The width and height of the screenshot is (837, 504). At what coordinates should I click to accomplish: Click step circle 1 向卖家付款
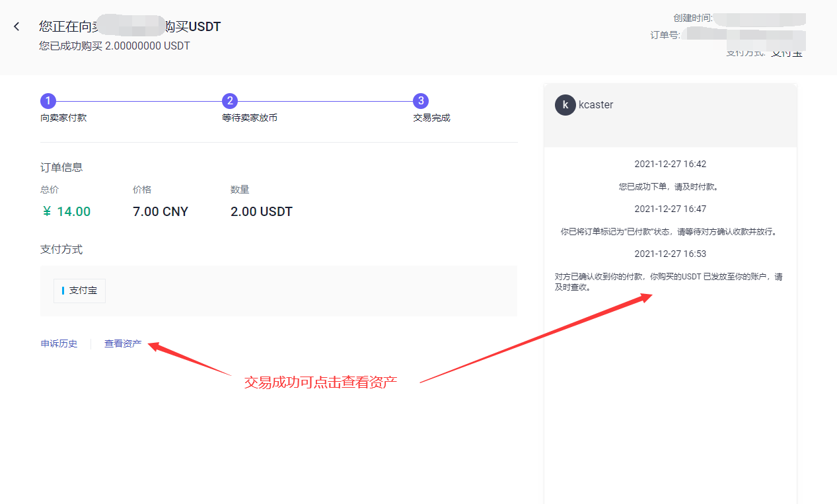[x=48, y=100]
